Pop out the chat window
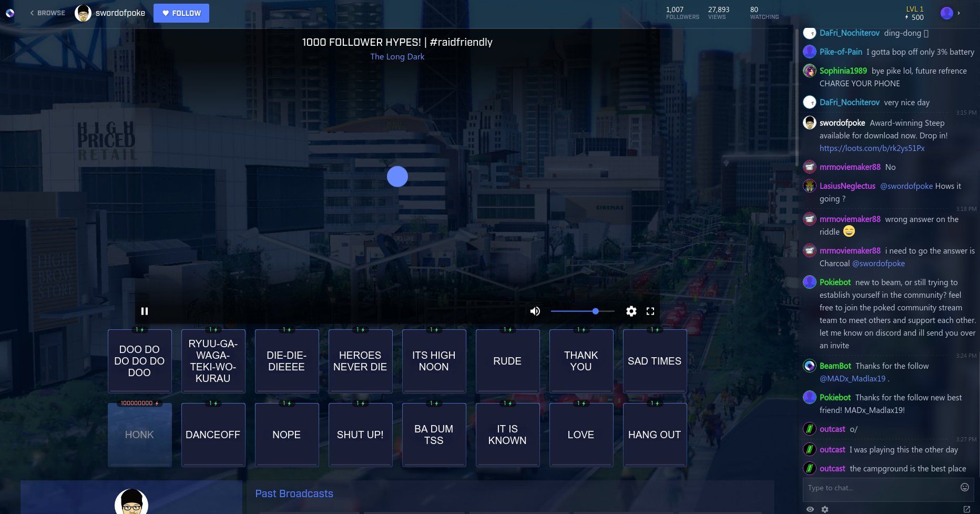 966,509
